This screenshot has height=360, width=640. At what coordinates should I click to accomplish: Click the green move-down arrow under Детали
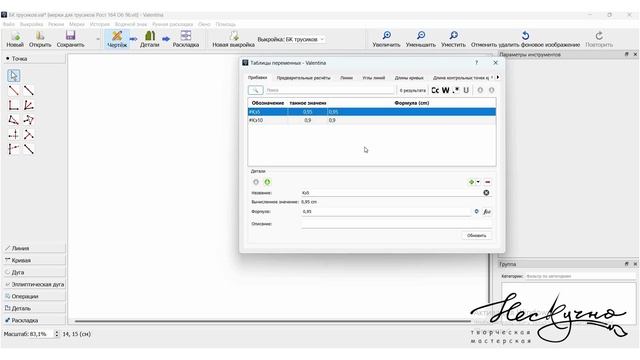tap(267, 182)
